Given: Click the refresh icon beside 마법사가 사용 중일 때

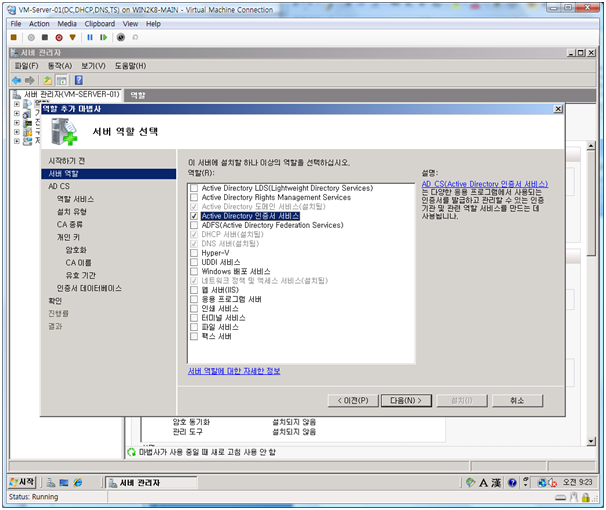Looking at the screenshot, I should tap(131, 452).
